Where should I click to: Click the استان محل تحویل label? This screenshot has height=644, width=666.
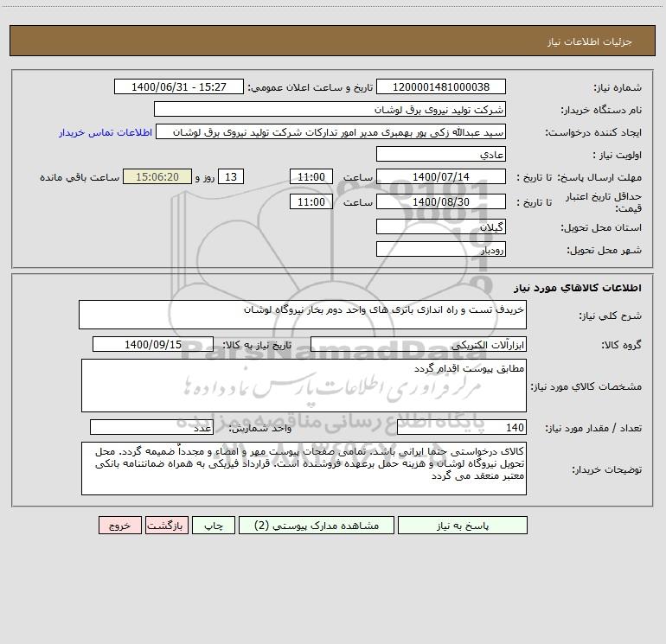(x=601, y=227)
